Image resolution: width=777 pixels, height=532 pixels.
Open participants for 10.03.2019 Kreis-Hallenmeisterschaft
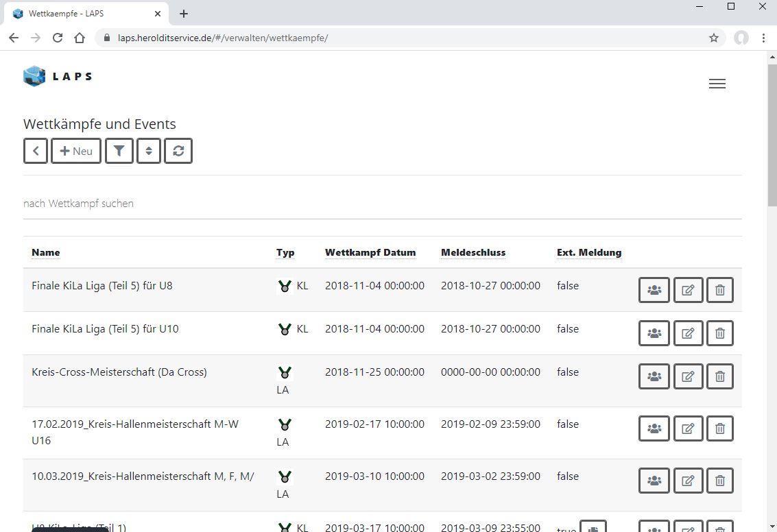tap(654, 481)
